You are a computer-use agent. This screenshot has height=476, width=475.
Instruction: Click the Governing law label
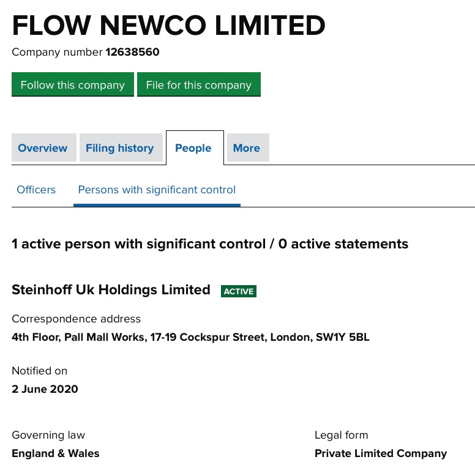tap(48, 435)
